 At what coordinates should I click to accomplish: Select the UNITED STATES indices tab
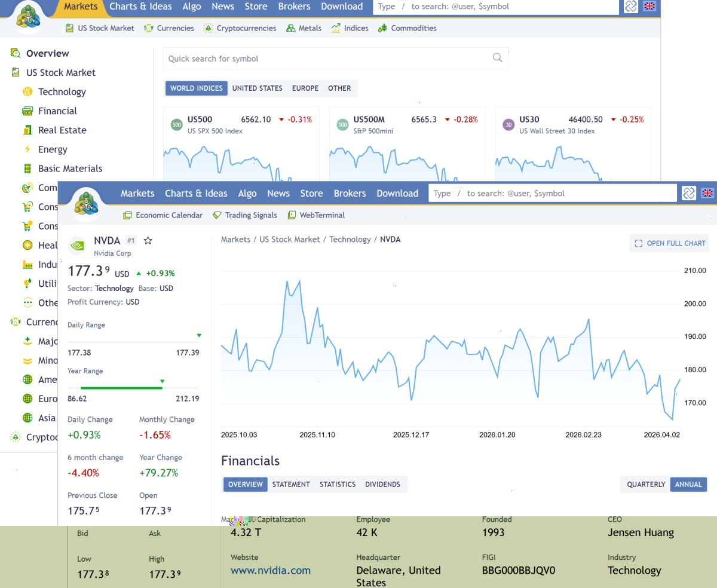pyautogui.click(x=258, y=88)
